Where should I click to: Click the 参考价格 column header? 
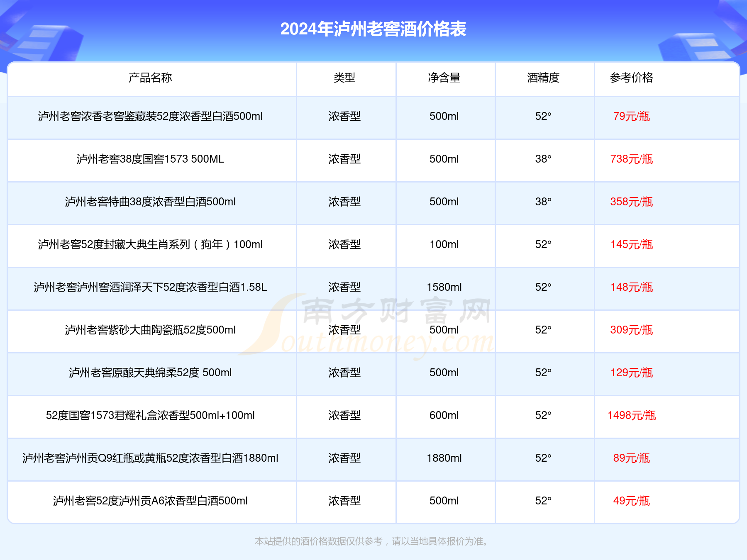tap(631, 78)
